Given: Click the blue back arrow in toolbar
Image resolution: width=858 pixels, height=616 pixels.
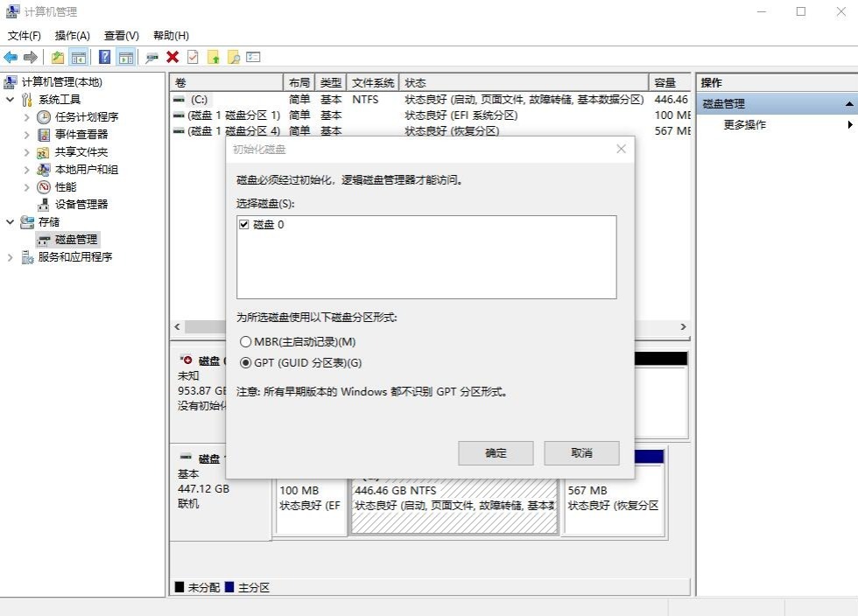Looking at the screenshot, I should point(11,57).
